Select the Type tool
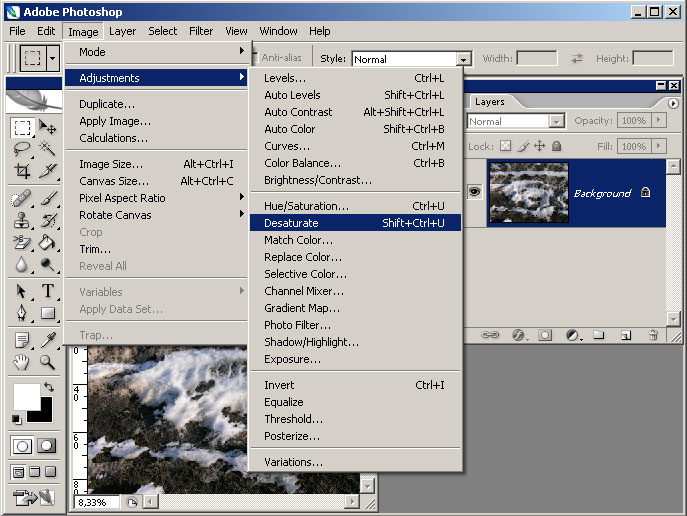This screenshot has width=687, height=516. click(47, 291)
